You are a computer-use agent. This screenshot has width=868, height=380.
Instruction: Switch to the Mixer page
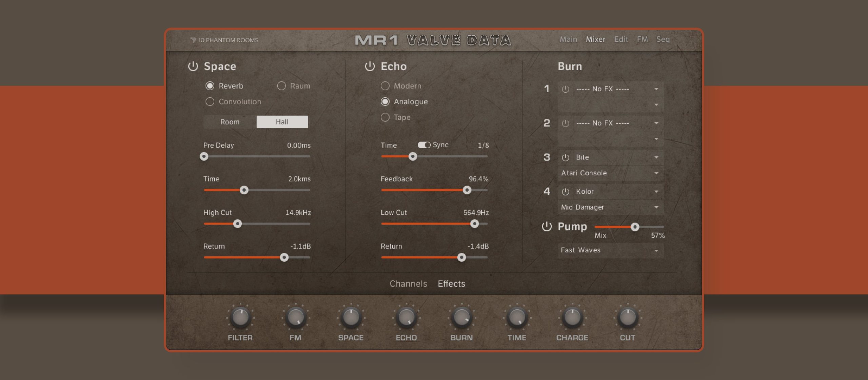[x=595, y=39]
